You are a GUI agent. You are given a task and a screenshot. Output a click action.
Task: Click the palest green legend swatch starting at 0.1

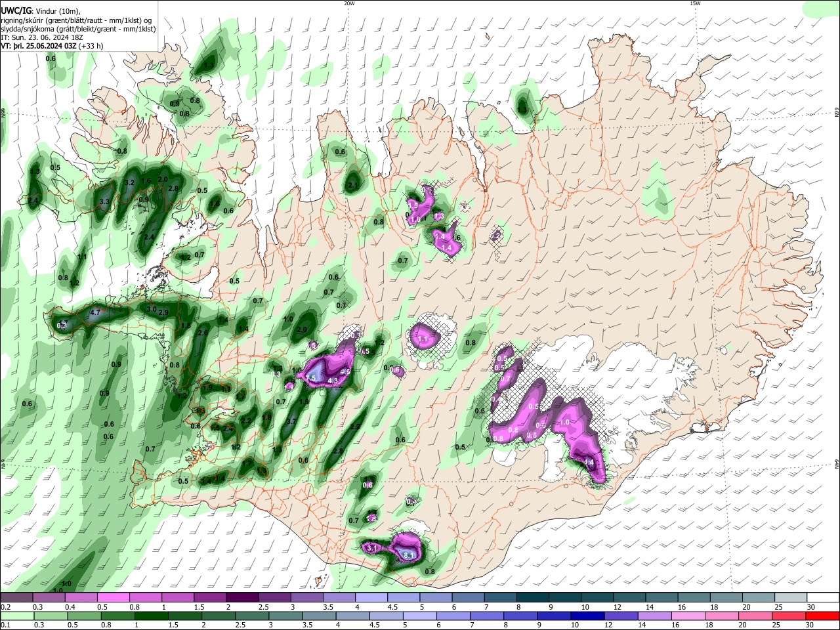16,616
